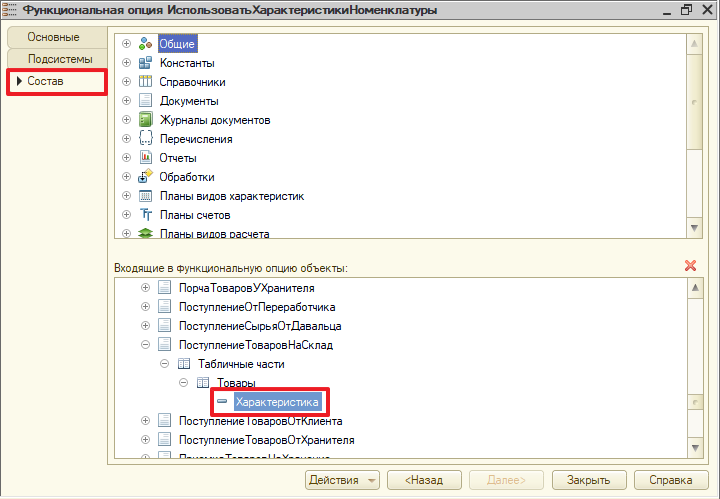This screenshot has height=499, width=720.
Task: Collapse the ПоступлениеТоваровНаСклад node
Action: 146,344
